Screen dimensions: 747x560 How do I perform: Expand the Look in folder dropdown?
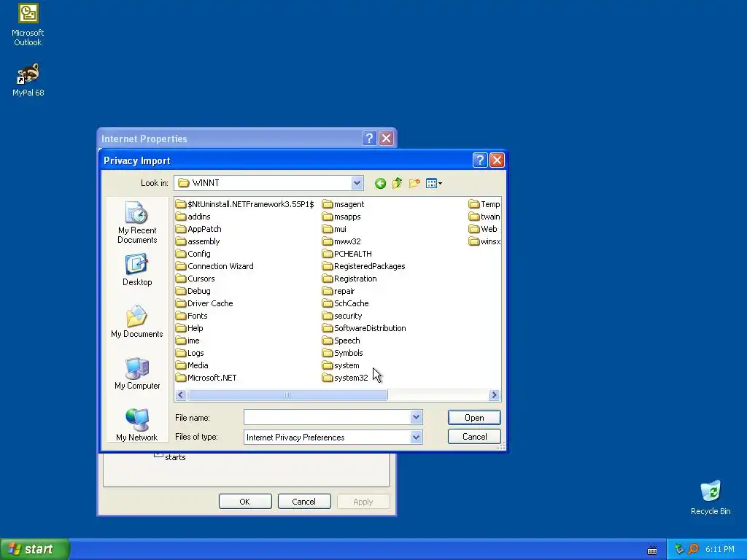coord(357,183)
